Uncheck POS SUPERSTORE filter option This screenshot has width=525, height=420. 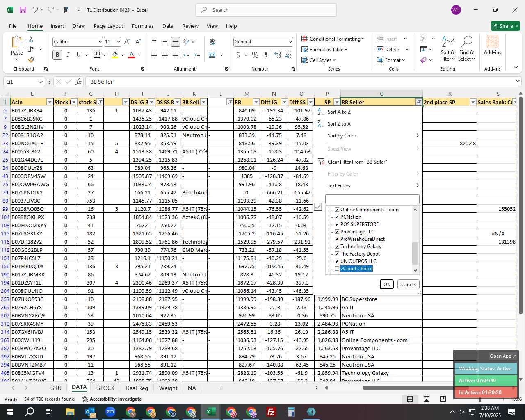click(337, 224)
